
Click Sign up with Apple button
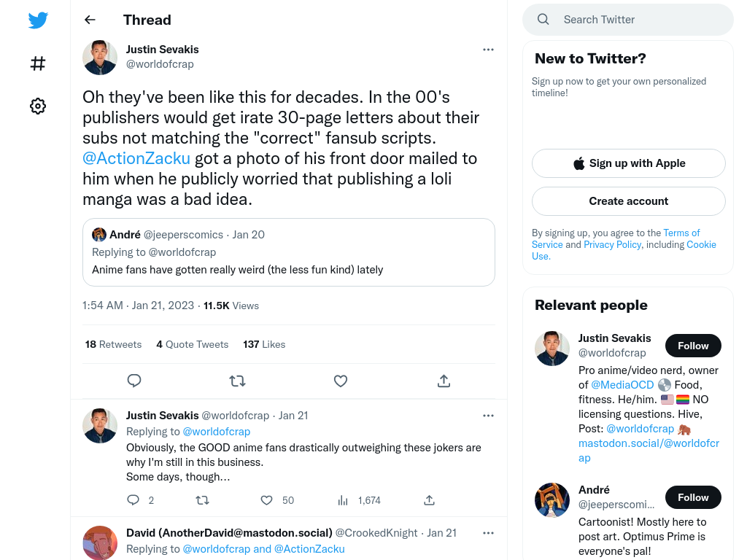coord(628,163)
